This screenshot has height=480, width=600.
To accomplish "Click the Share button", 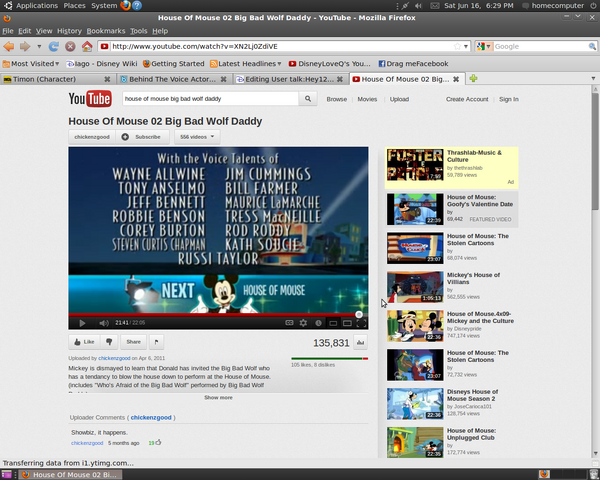I will coord(134,342).
